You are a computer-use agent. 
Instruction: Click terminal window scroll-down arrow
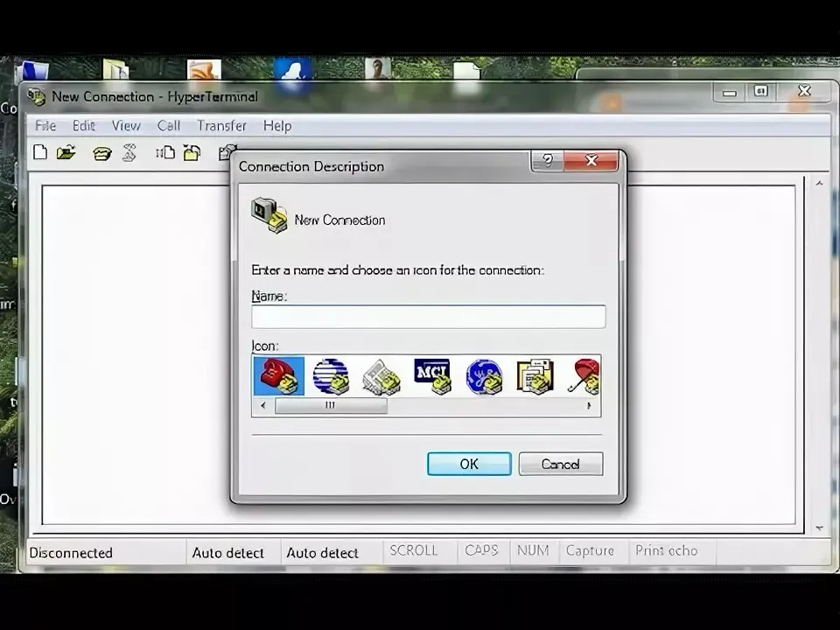tap(819, 528)
